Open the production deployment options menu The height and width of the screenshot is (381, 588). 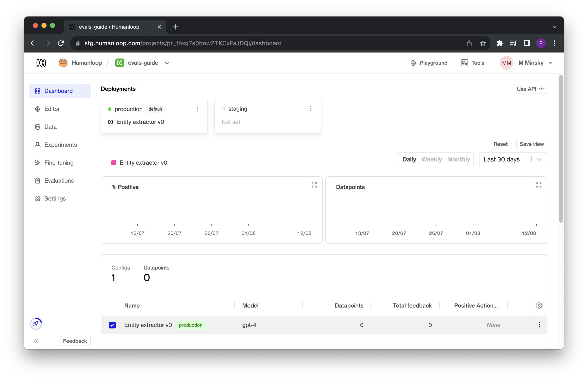click(197, 109)
